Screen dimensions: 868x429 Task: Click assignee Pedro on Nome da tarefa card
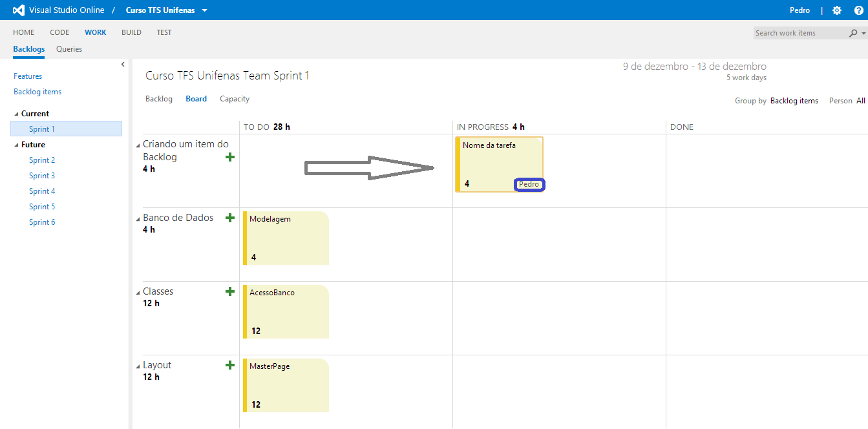(529, 184)
